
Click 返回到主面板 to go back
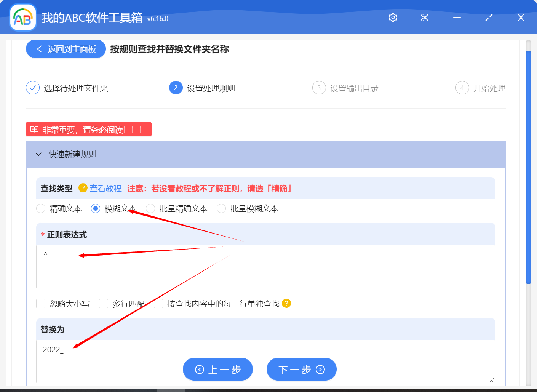pos(66,49)
